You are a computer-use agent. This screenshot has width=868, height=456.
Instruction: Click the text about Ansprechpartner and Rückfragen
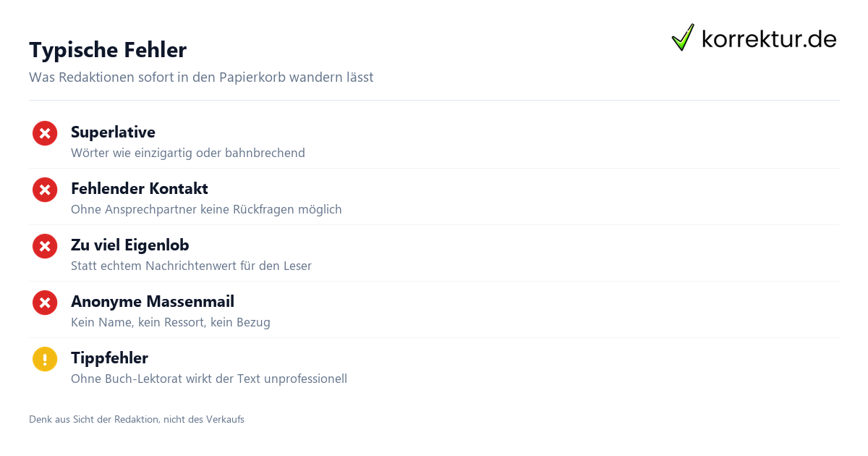(x=206, y=209)
